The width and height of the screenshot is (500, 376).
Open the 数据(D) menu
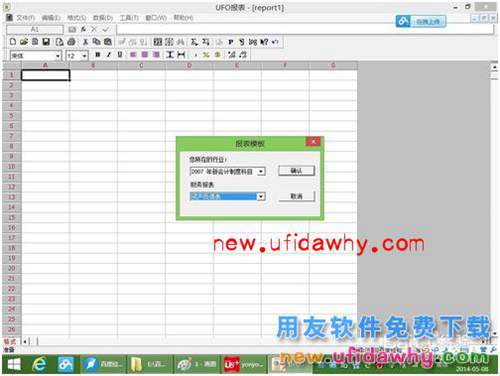103,17
